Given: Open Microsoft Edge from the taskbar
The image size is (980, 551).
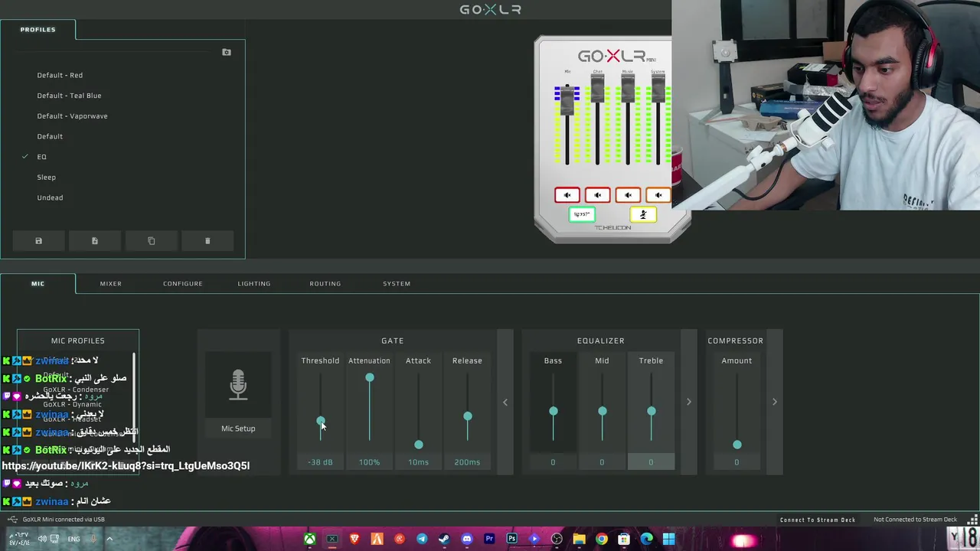Looking at the screenshot, I should click(x=647, y=539).
